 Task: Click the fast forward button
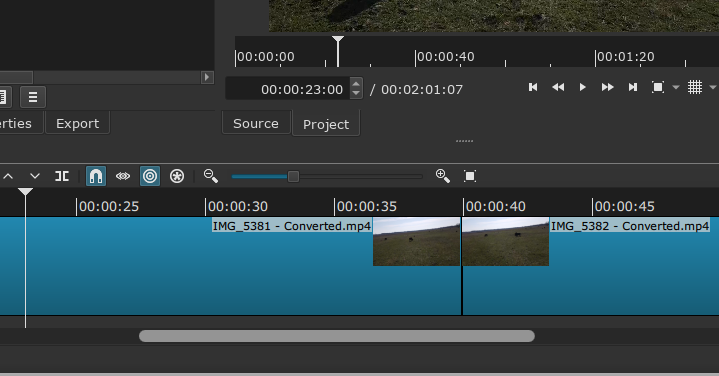[x=608, y=87]
